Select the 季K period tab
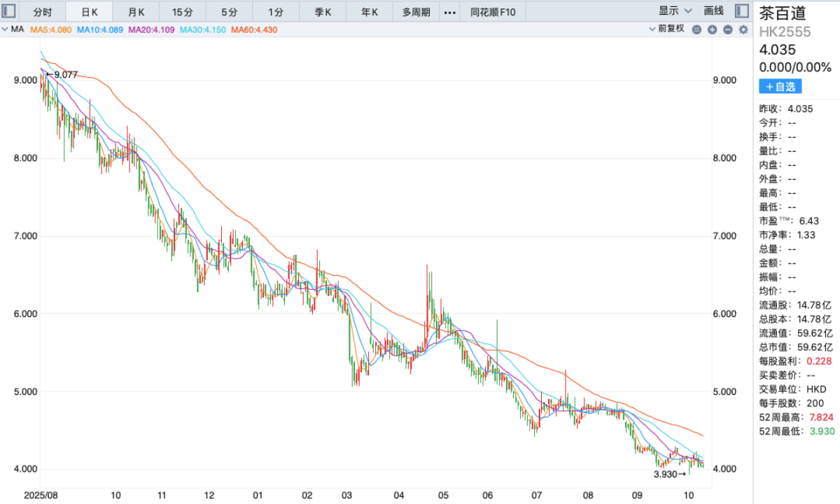The height and width of the screenshot is (504, 840). (323, 12)
